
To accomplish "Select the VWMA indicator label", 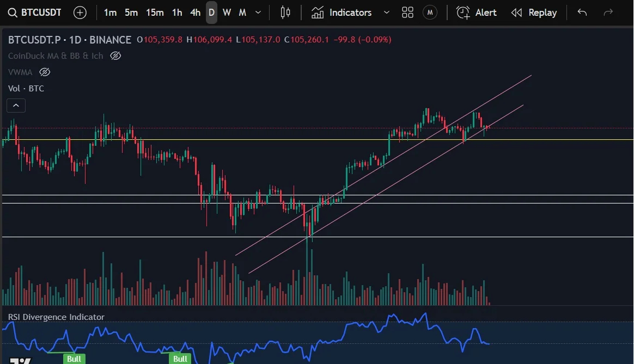I will (20, 72).
